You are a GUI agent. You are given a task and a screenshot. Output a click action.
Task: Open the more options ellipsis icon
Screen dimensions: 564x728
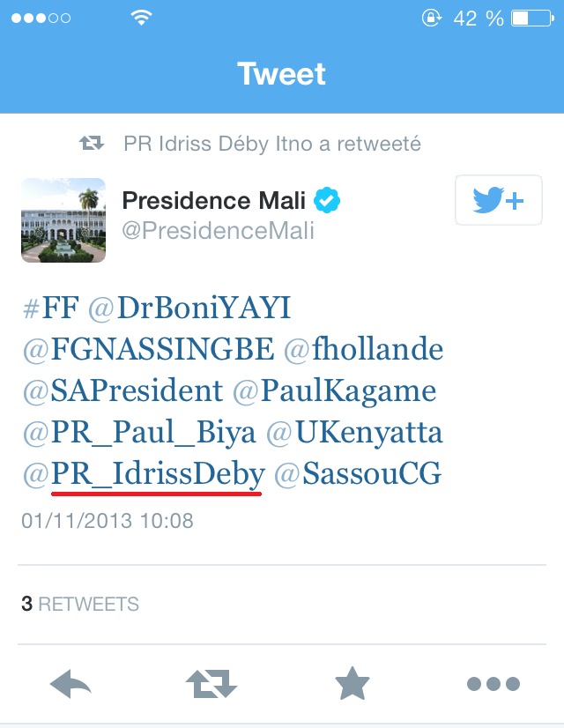coord(493,683)
